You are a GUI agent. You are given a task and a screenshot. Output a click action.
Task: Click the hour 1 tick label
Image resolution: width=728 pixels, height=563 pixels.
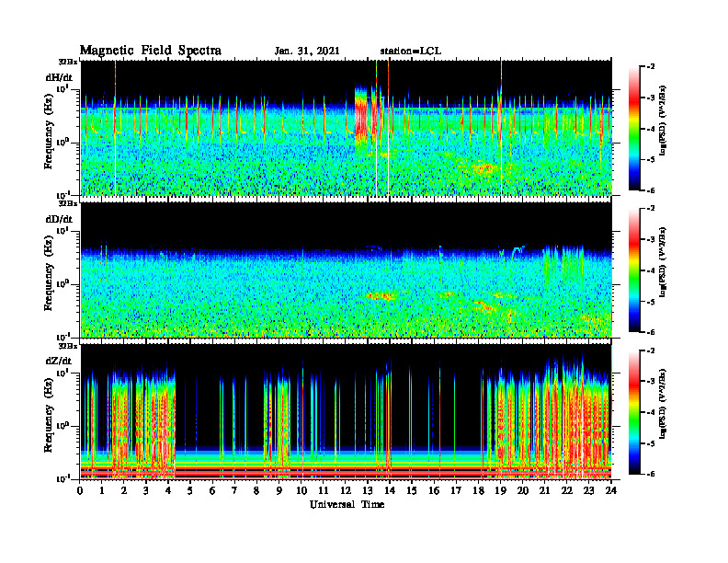tap(102, 490)
